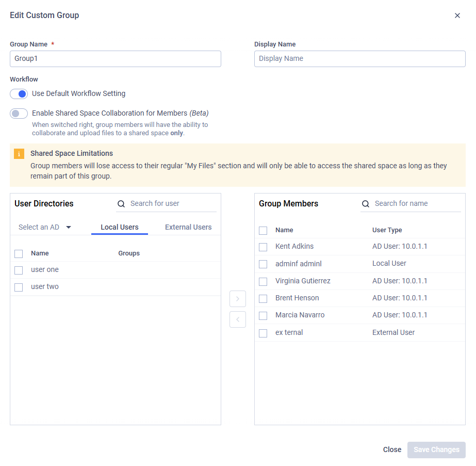Check the checkbox next to user one
Viewport: 476px width, 466px height.
19,270
